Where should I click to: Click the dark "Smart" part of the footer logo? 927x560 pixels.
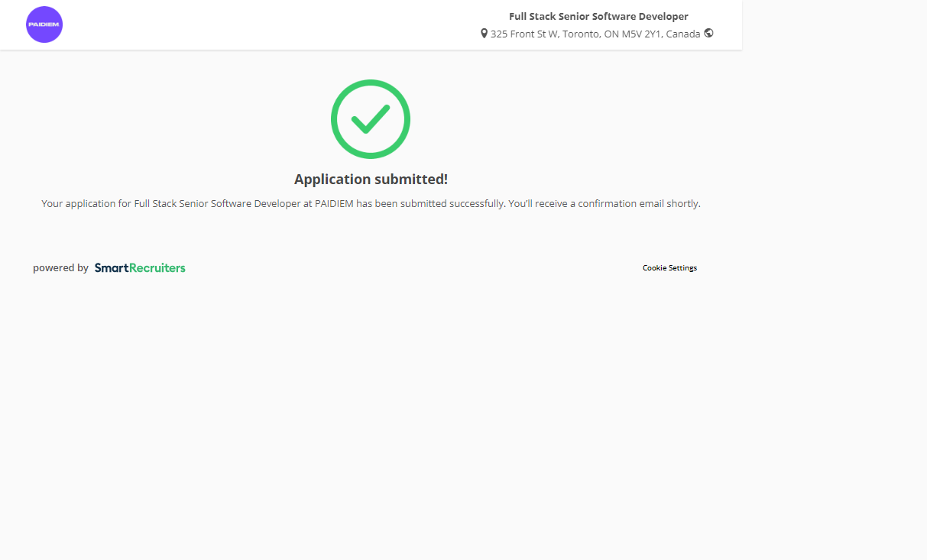tap(112, 268)
